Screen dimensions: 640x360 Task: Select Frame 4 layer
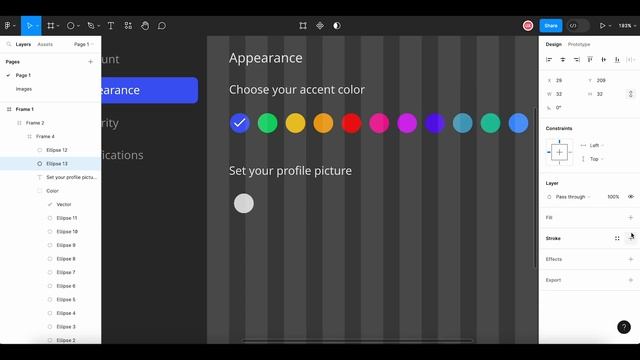(x=51, y=136)
